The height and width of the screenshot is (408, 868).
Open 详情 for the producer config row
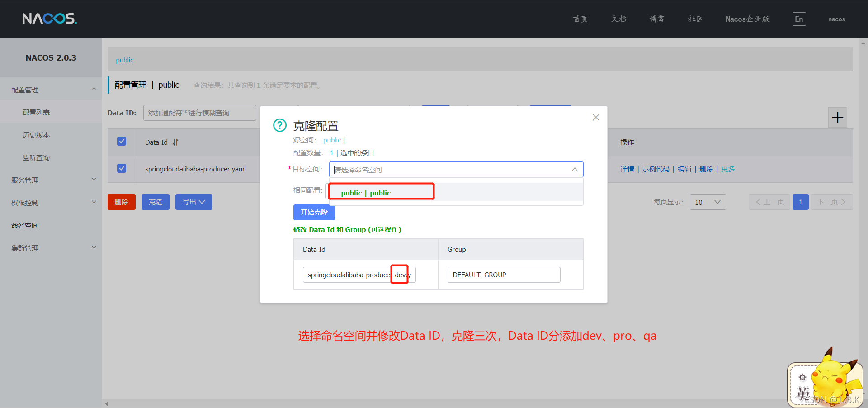click(627, 169)
